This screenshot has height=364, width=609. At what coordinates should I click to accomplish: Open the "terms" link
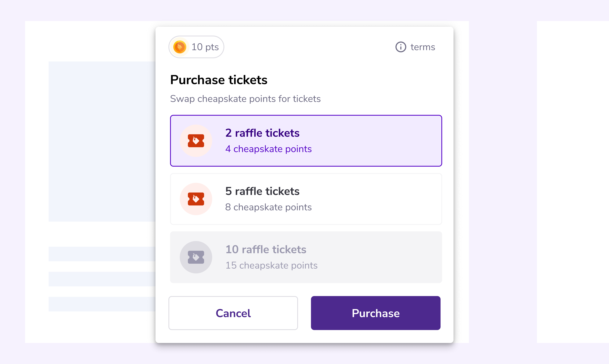point(423,47)
